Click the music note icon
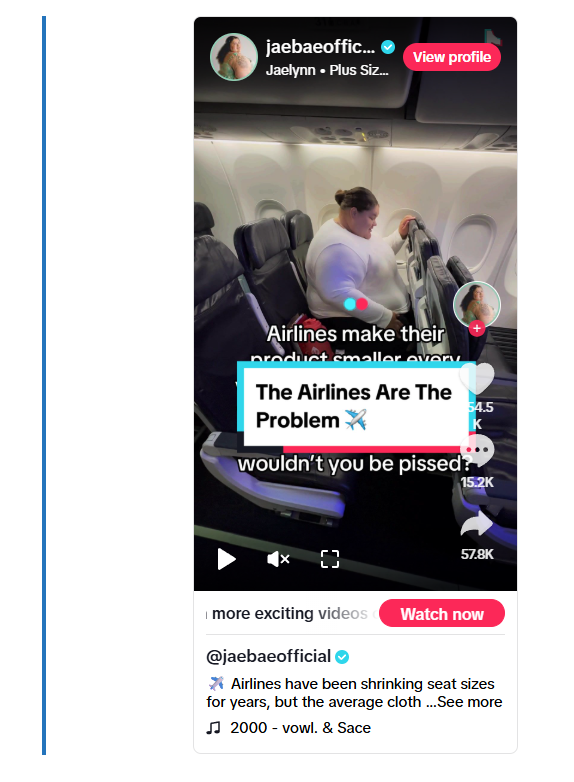Viewport: 574px width, 782px height. [x=213, y=728]
